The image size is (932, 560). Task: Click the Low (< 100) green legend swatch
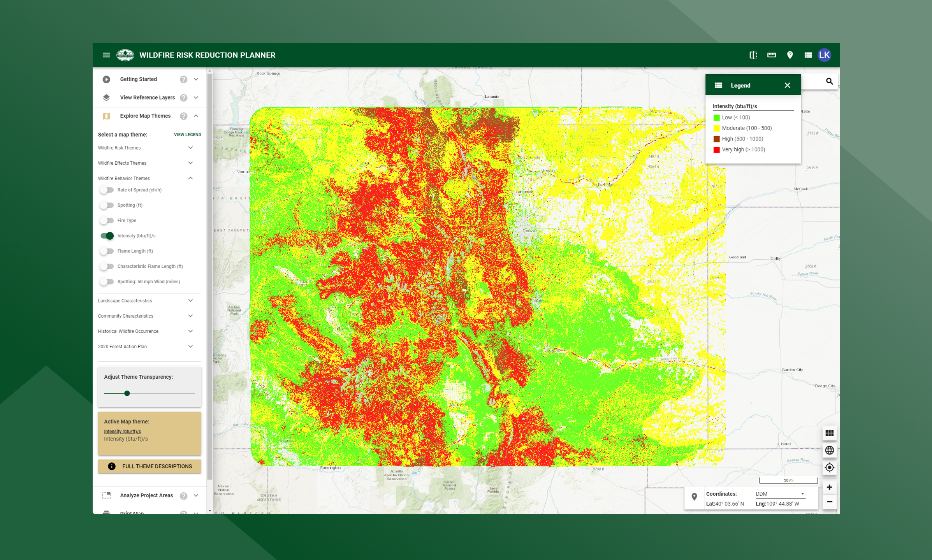coord(716,118)
